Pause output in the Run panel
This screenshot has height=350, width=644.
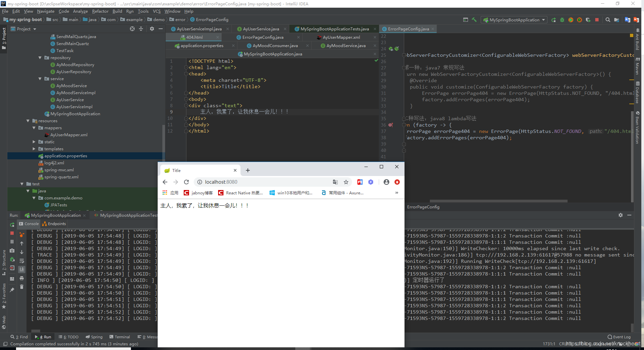[x=12, y=241]
